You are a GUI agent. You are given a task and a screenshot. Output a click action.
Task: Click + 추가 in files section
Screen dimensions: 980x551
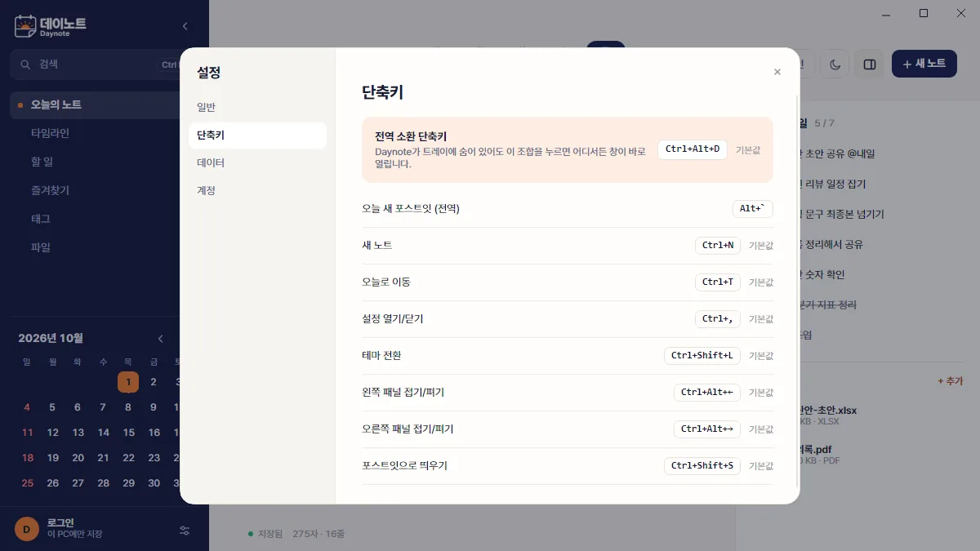pyautogui.click(x=950, y=381)
